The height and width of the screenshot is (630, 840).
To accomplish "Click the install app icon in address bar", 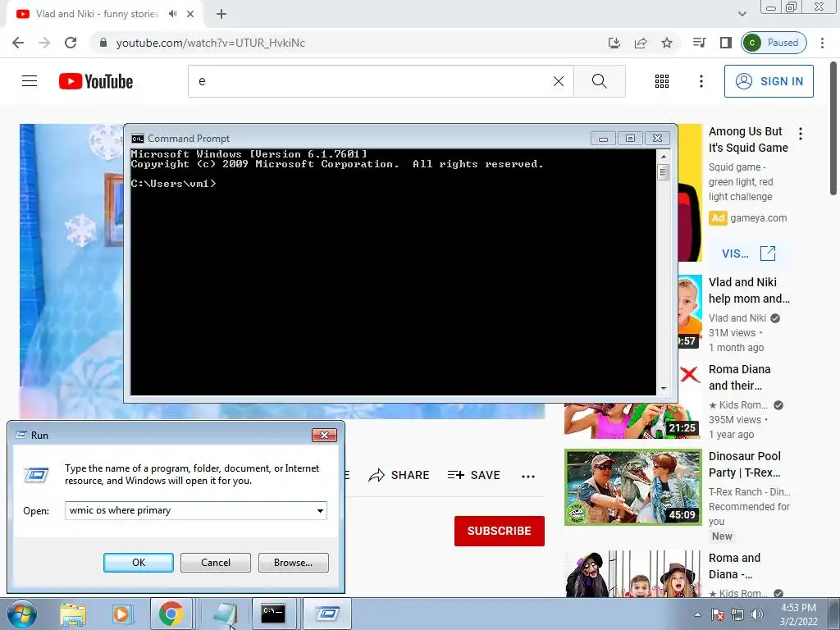I will coord(614,43).
